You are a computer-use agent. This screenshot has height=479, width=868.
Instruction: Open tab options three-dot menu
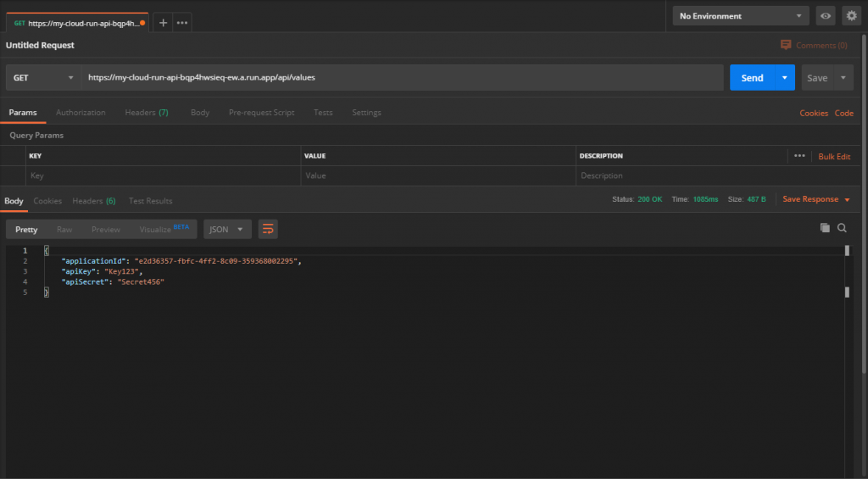coord(182,23)
